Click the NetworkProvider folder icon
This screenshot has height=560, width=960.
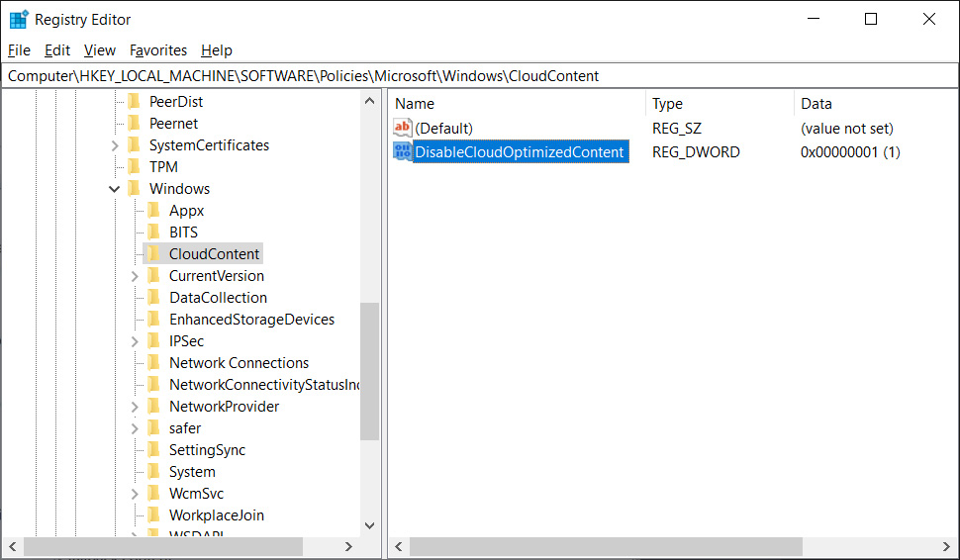tap(154, 407)
